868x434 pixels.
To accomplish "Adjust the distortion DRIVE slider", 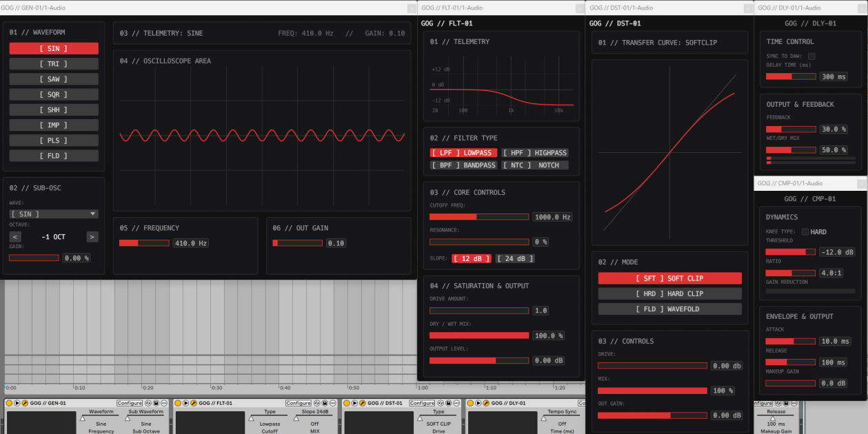I will point(652,366).
